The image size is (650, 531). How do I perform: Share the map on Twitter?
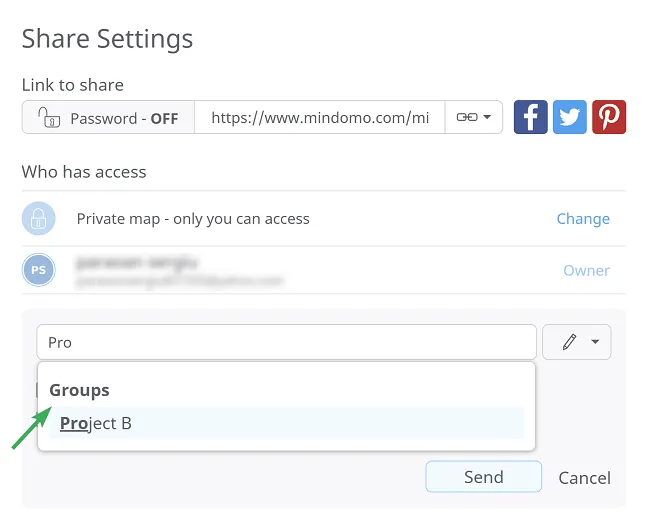570,117
